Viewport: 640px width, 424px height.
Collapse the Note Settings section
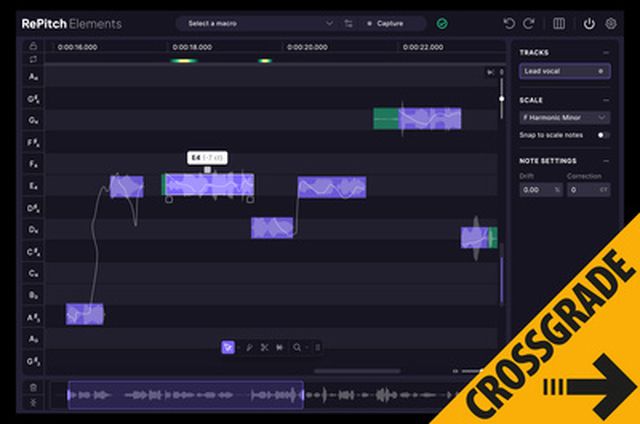[606, 160]
